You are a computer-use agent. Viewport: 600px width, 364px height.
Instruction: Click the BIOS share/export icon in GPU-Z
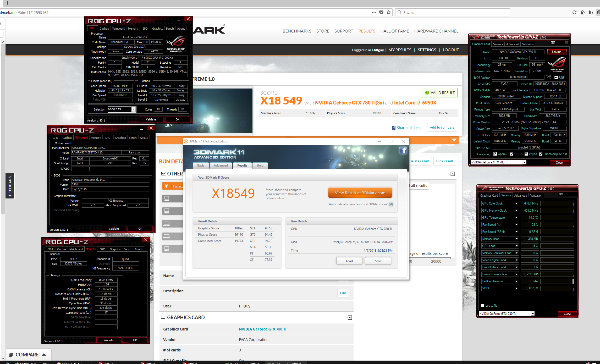(548, 77)
